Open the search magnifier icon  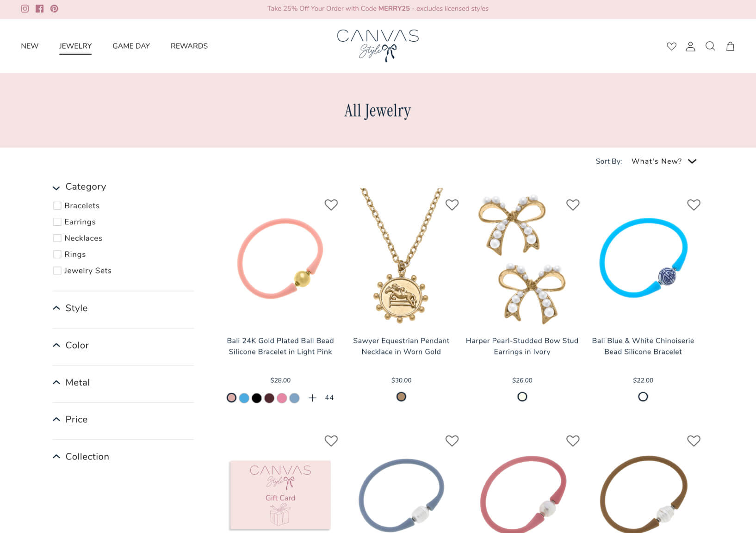[710, 46]
